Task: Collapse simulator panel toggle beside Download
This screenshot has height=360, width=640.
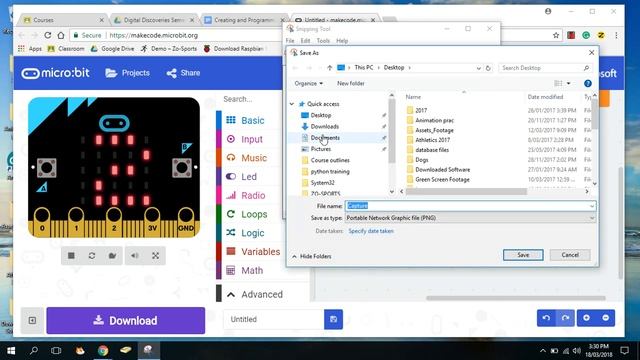Action: click(x=32, y=320)
